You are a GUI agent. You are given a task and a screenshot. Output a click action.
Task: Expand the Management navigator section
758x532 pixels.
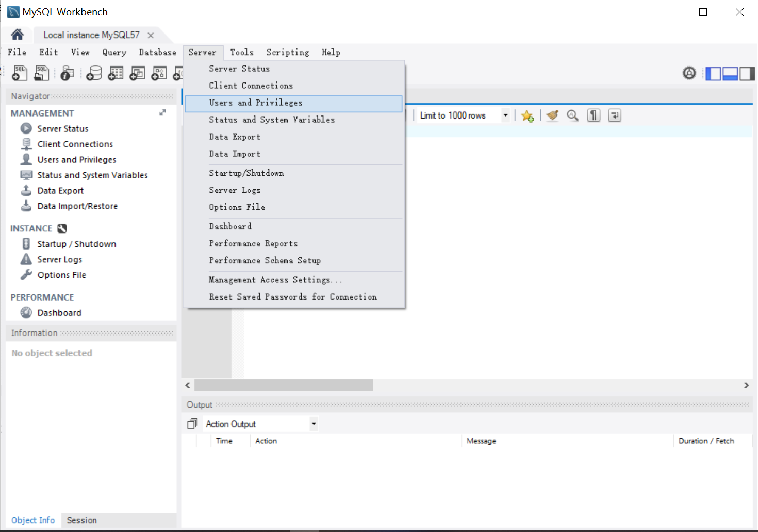(162, 112)
